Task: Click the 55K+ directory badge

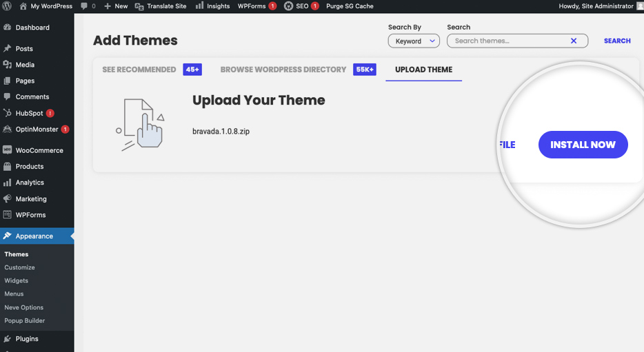Action: (365, 70)
